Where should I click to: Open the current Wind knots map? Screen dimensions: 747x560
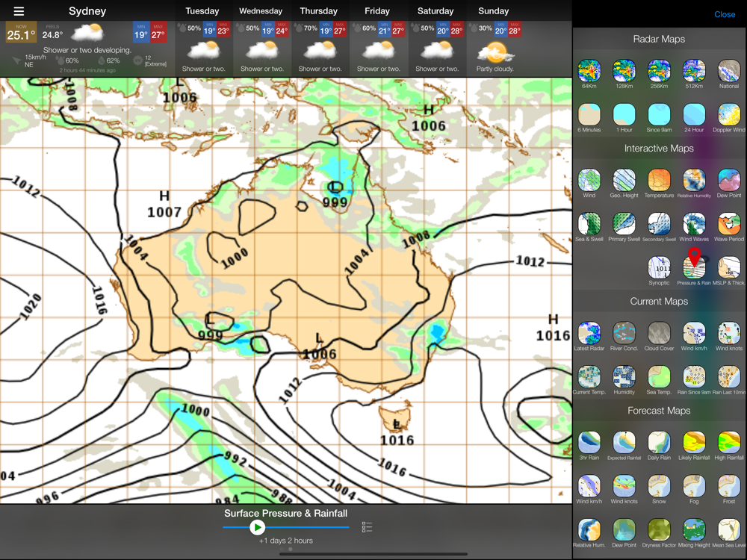(729, 333)
